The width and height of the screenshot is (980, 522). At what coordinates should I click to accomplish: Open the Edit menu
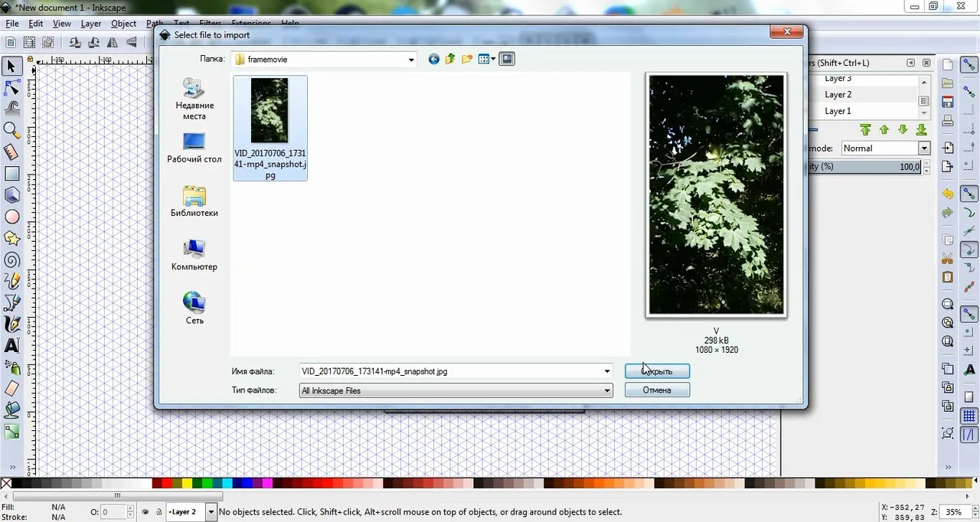pyautogui.click(x=36, y=24)
